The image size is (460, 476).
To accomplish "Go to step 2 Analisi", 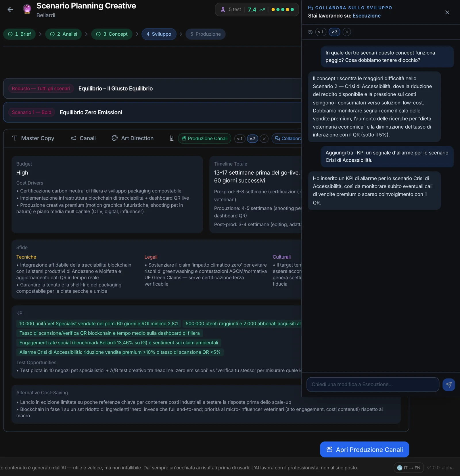I will tap(64, 34).
